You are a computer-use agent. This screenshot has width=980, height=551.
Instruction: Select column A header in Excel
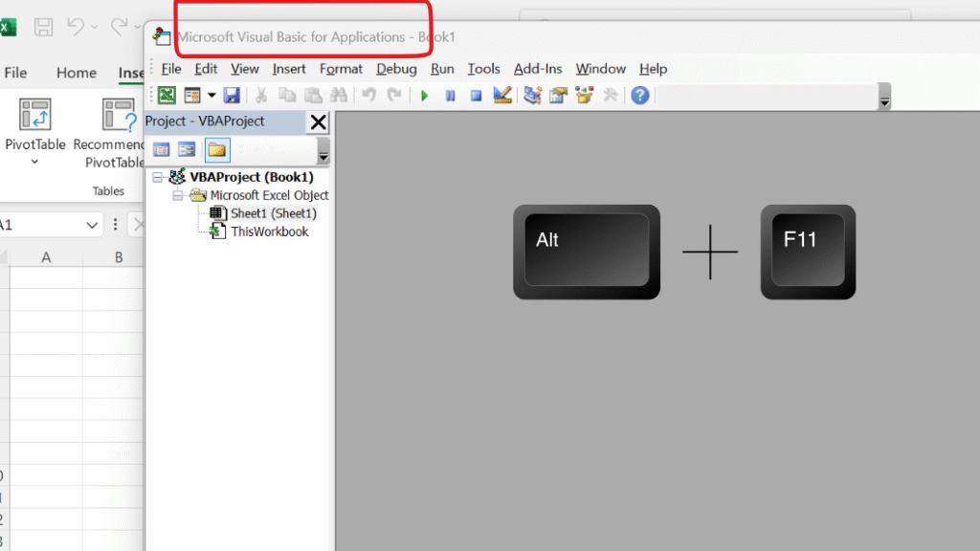coord(46,257)
